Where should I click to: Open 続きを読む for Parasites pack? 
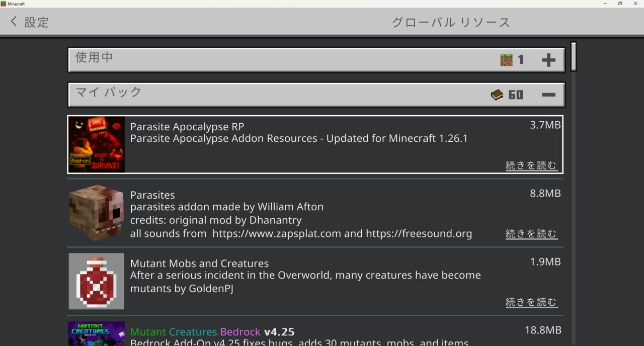[531, 234]
